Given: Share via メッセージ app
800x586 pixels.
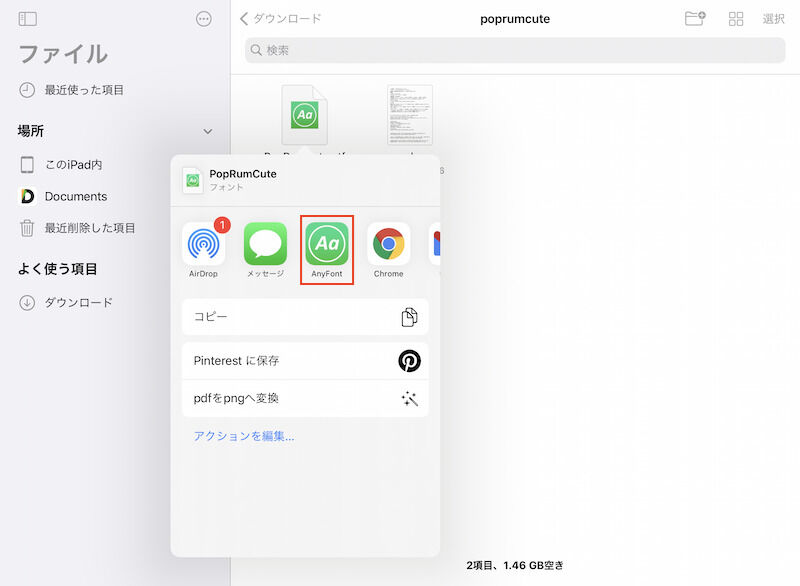Looking at the screenshot, I should [x=265, y=249].
